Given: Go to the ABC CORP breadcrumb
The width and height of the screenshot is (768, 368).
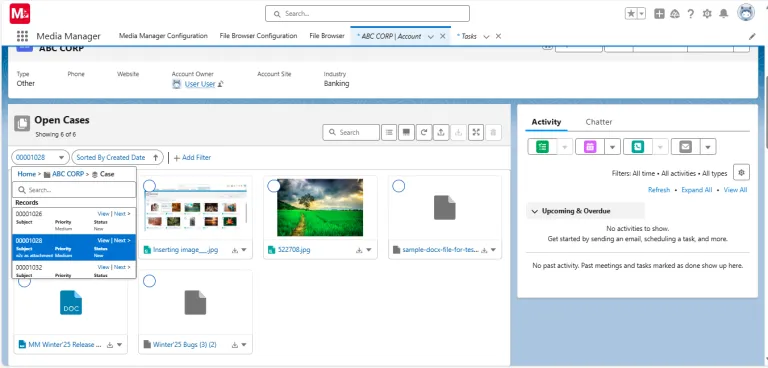Looking at the screenshot, I should pos(68,174).
